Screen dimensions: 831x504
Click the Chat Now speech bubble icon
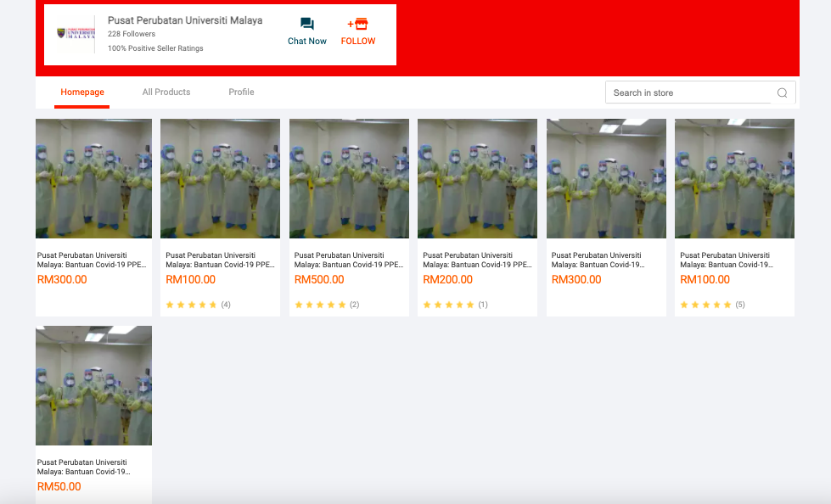tap(307, 24)
